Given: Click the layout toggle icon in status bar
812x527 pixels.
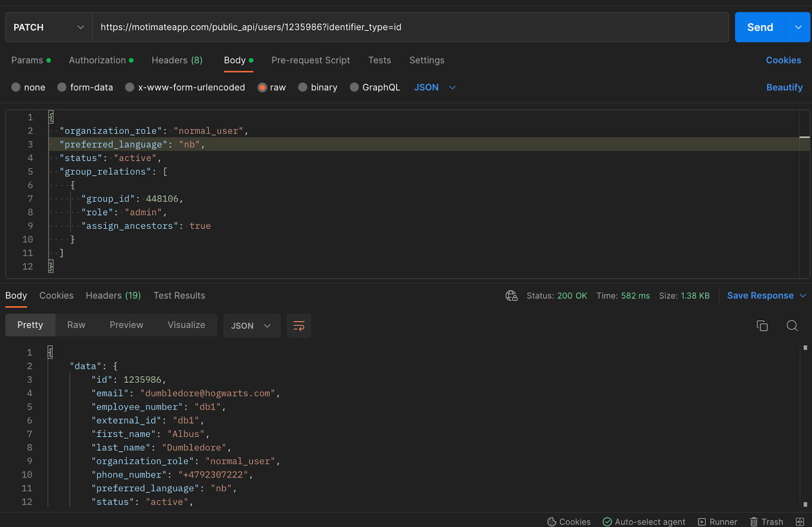Looking at the screenshot, I should 800,521.
